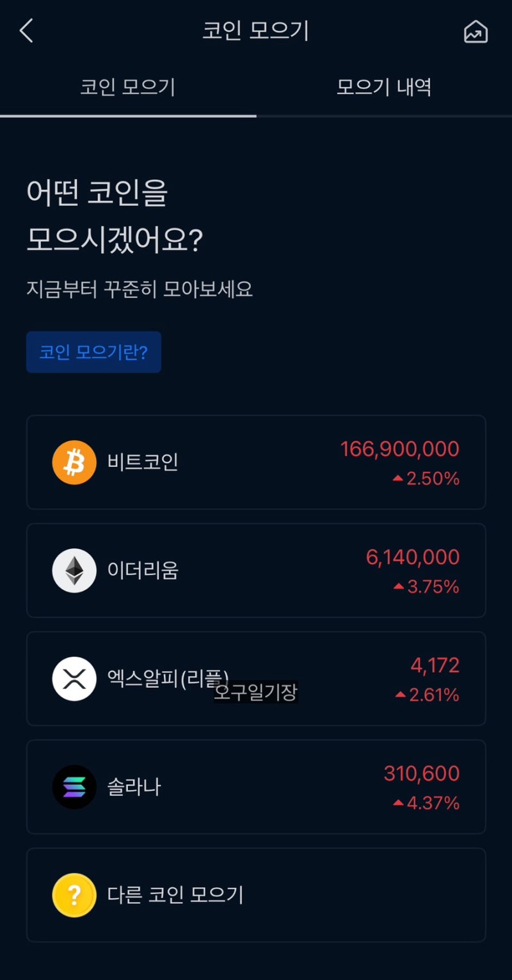Tap the 엑스알피(리플) row

pos(256,679)
